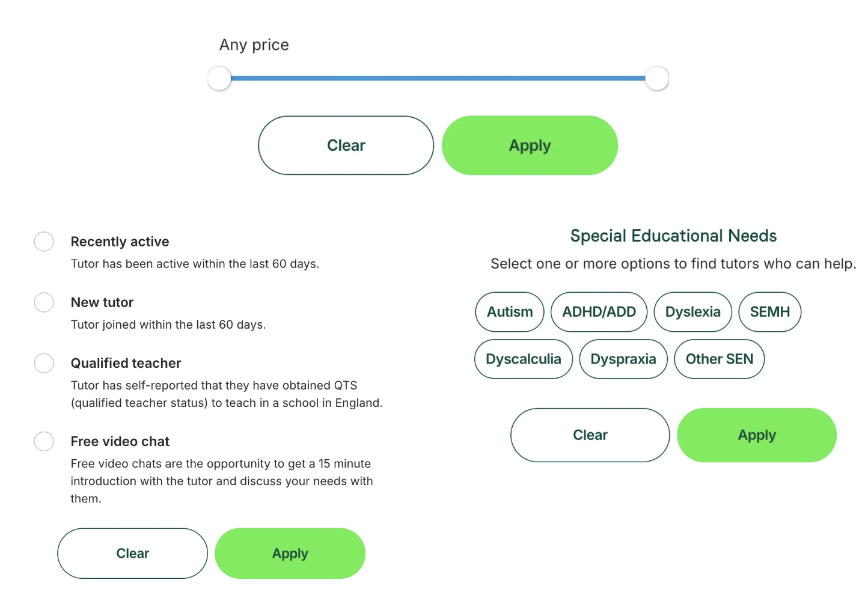Toggle the Dyslexia chip
The image size is (868, 589).
point(693,312)
